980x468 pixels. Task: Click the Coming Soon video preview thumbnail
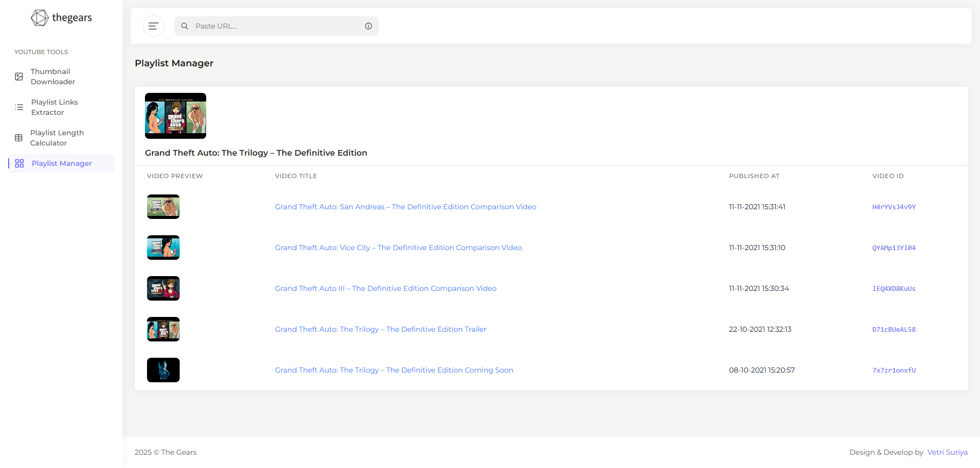click(163, 370)
